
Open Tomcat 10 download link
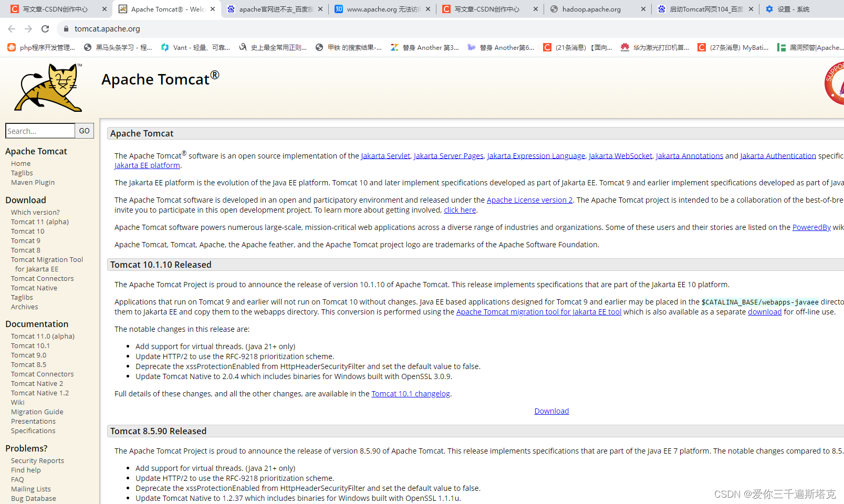pyautogui.click(x=28, y=231)
